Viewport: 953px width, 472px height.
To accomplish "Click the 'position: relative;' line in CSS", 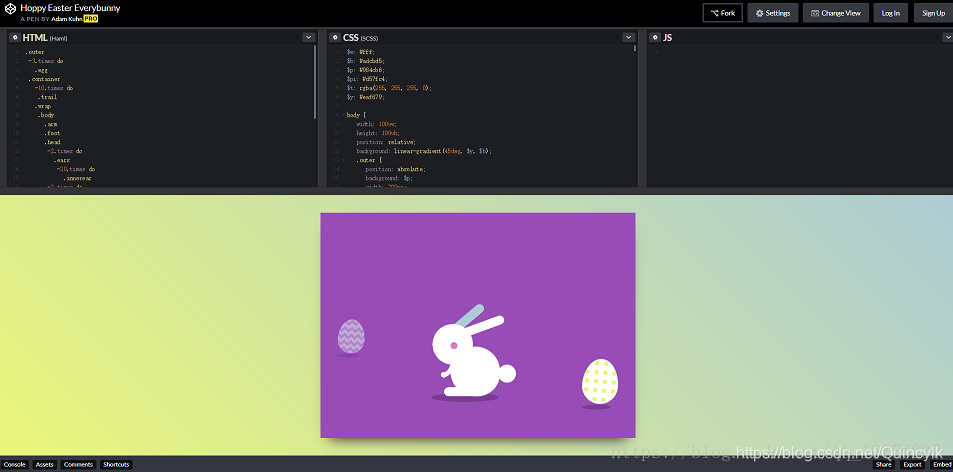I will [386, 142].
